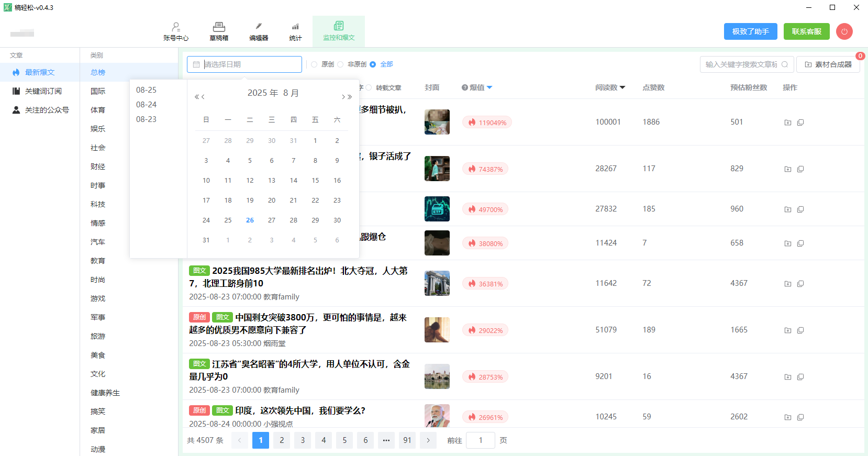Image resolution: width=868 pixels, height=456 pixels.
Task: Select the 非原创 non-original radio button
Action: 340,64
